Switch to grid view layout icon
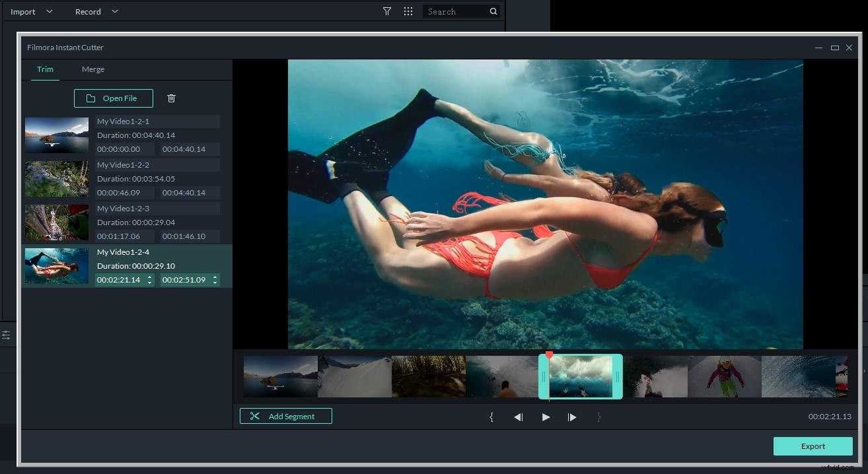Screen dimensions: 868x474 (408, 11)
